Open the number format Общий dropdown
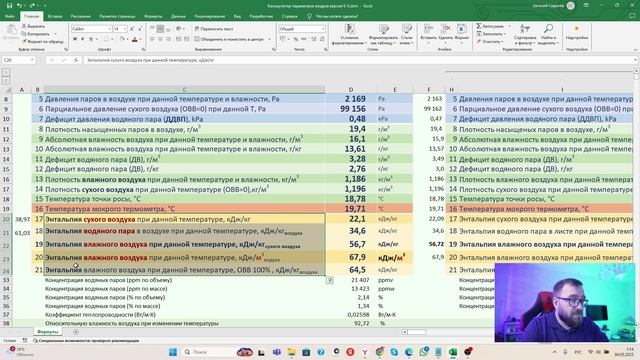Screen dimensions: 640x360 click(323, 29)
